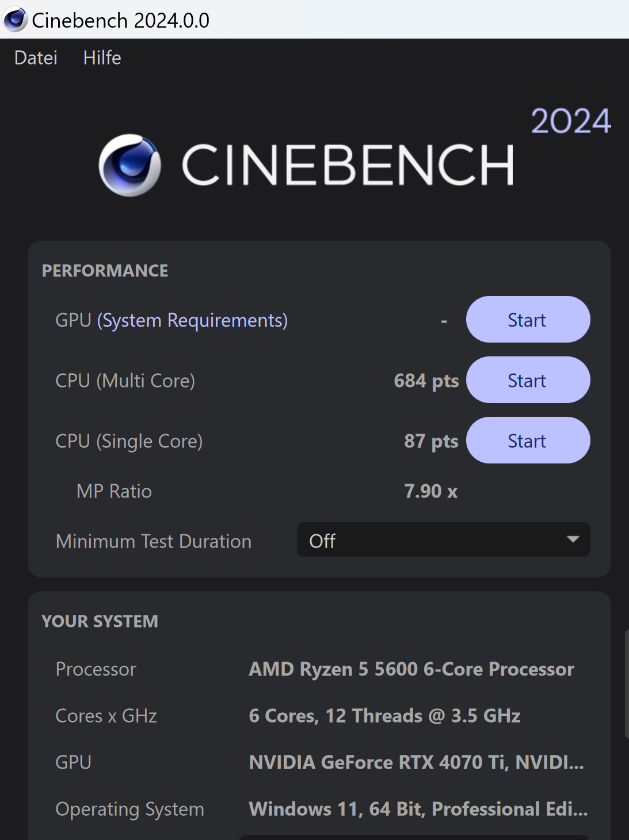Open the Hilfe menu
Image resolution: width=629 pixels, height=840 pixels.
(x=102, y=58)
